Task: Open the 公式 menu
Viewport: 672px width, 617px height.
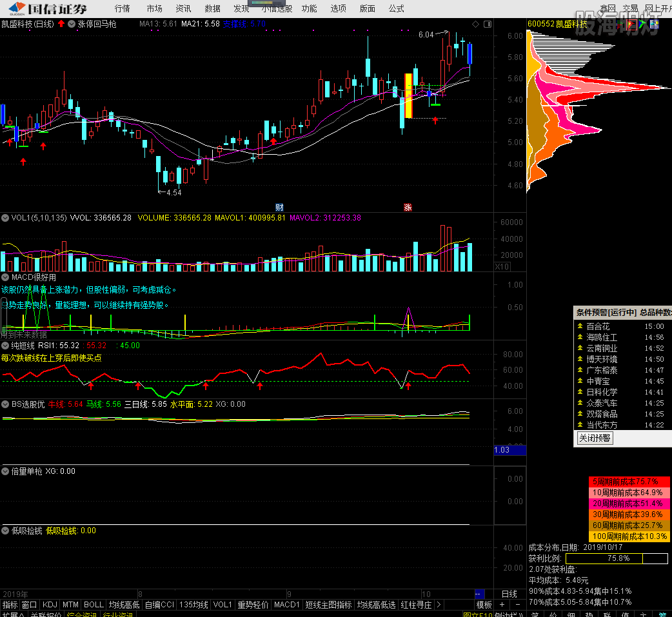Action: click(x=397, y=8)
